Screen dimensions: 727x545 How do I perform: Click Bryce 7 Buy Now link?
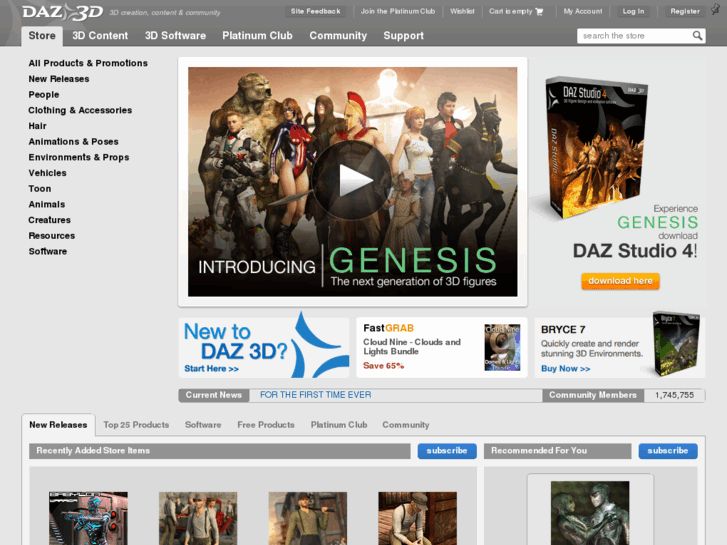click(x=566, y=369)
